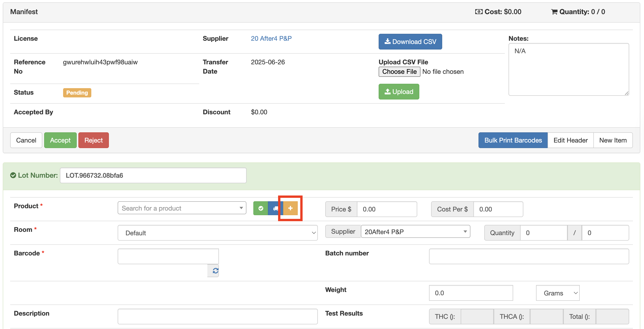Click the Cost Per $ input field

(498, 209)
